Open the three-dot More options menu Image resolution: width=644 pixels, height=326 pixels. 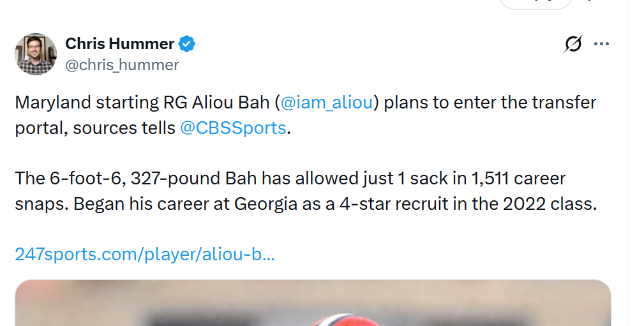tap(601, 44)
